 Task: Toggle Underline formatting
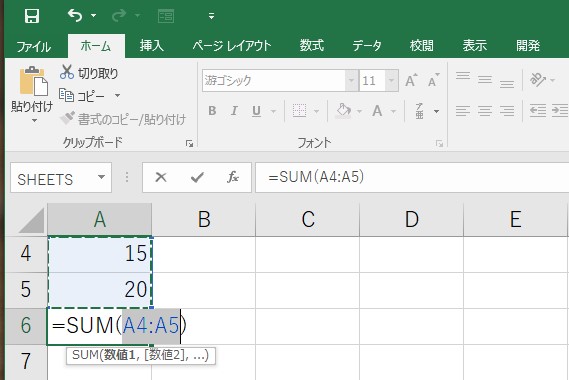[256, 111]
